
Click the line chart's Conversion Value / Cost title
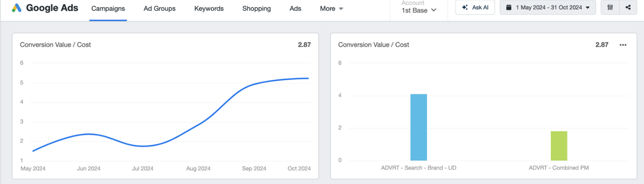[x=55, y=45]
